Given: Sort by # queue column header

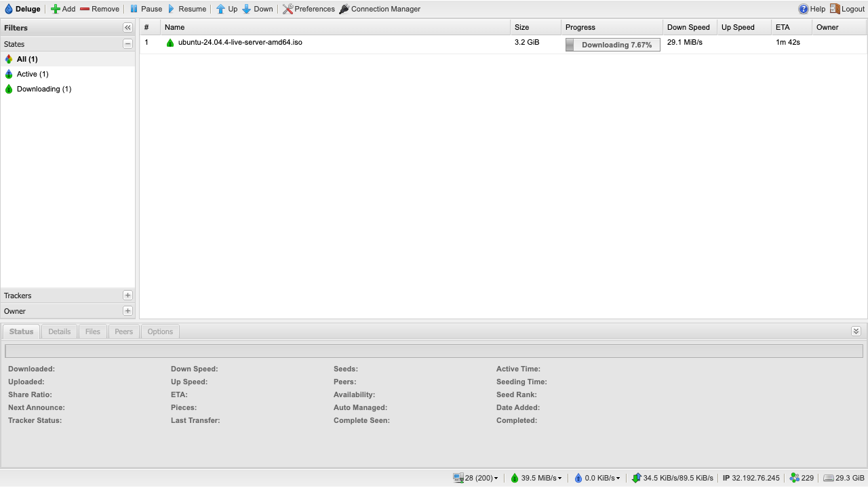Looking at the screenshot, I should click(x=150, y=27).
